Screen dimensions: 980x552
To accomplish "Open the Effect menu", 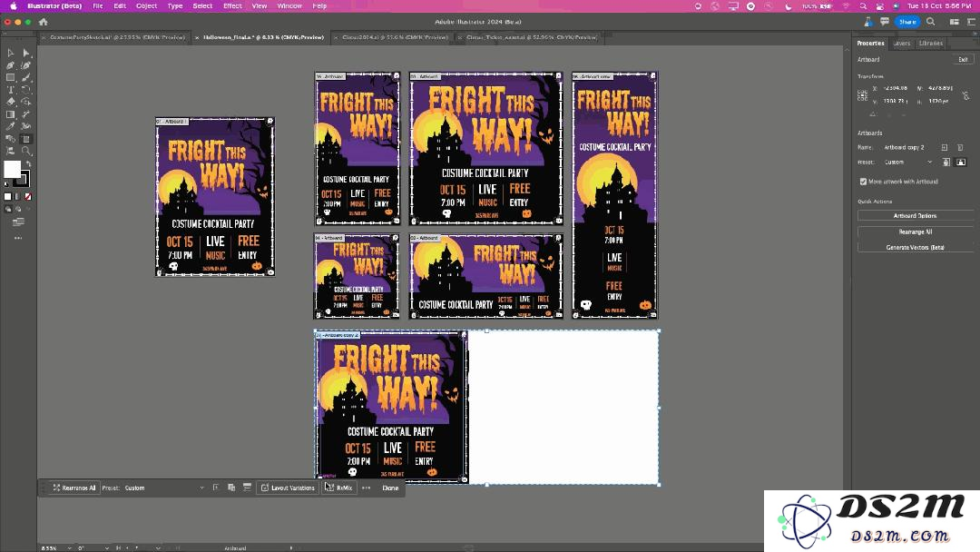I will pos(232,5).
